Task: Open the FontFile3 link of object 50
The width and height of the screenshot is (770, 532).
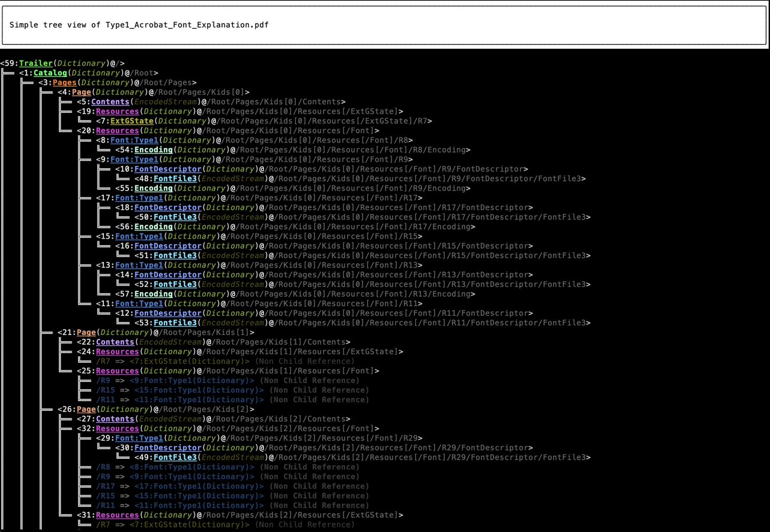Action: tap(175, 218)
